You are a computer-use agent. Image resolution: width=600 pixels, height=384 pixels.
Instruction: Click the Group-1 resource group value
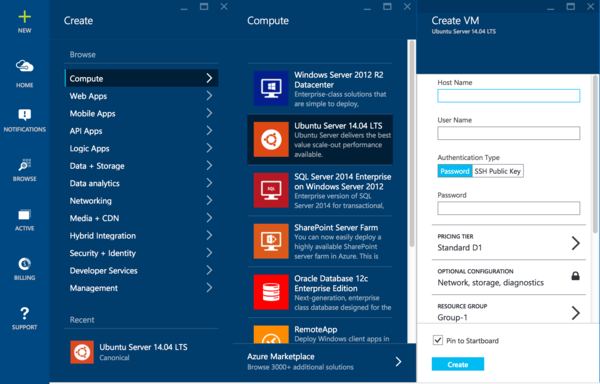tap(452, 317)
